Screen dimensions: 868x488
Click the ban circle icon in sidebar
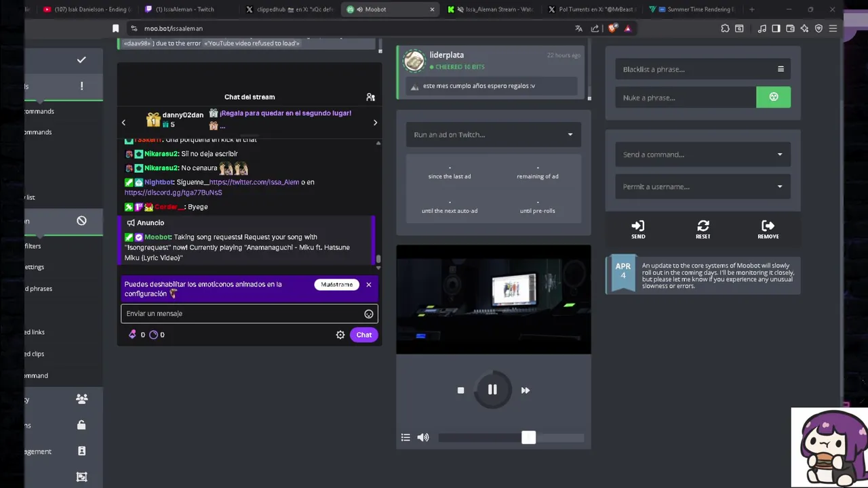tap(81, 220)
